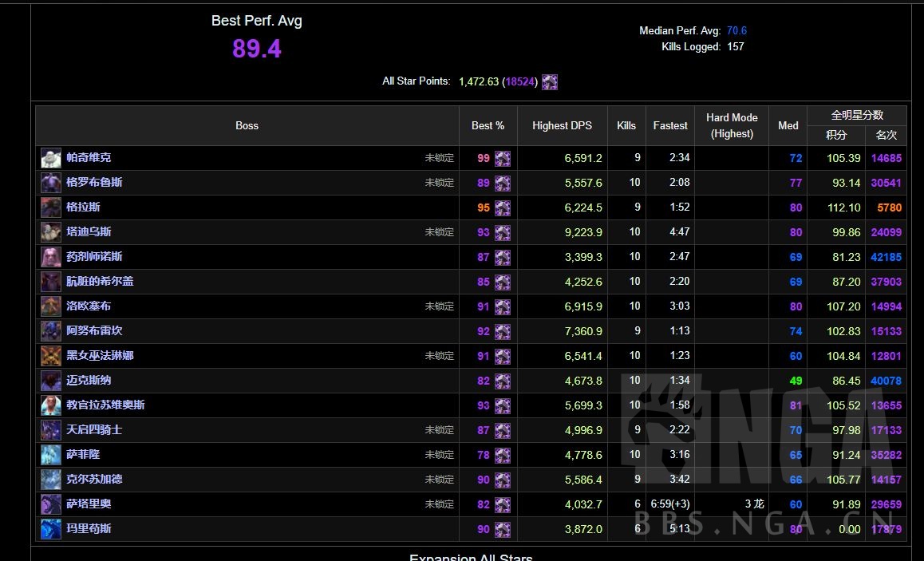Image resolution: width=924 pixels, height=561 pixels.
Task: Click the Best % column header
Action: [x=488, y=125]
